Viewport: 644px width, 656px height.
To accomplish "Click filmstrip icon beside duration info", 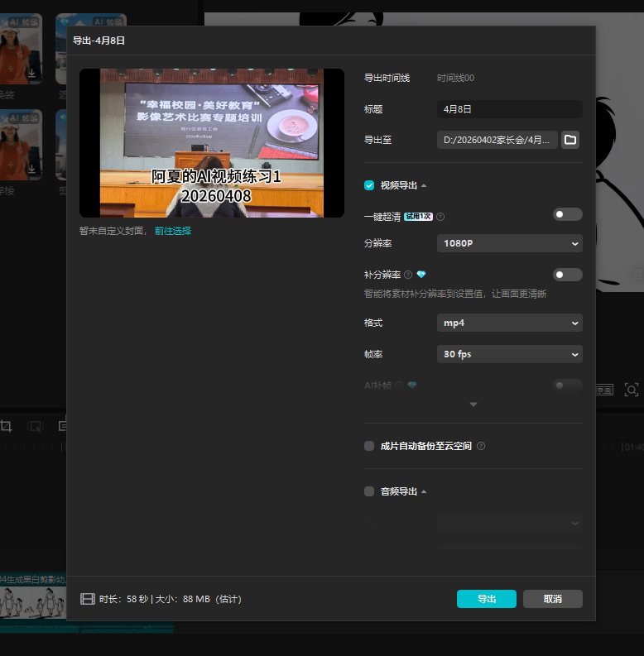I will tap(88, 599).
